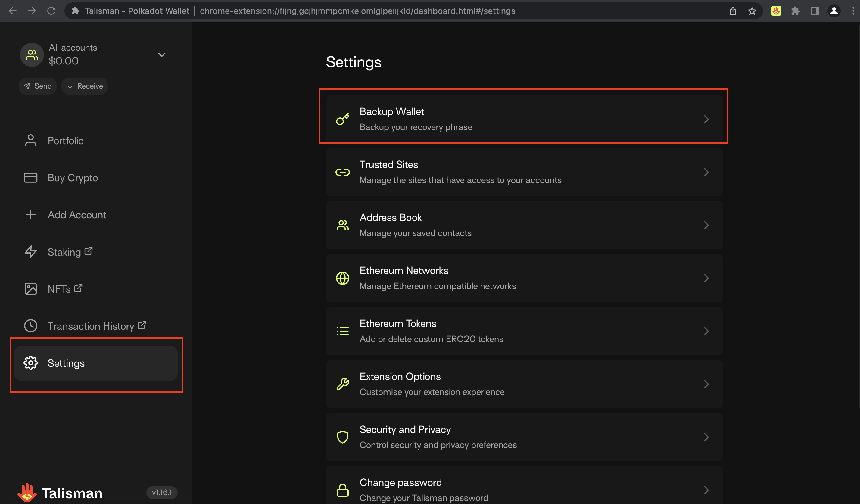Click the browser address bar URL
This screenshot has width=860, height=504.
coord(357,11)
